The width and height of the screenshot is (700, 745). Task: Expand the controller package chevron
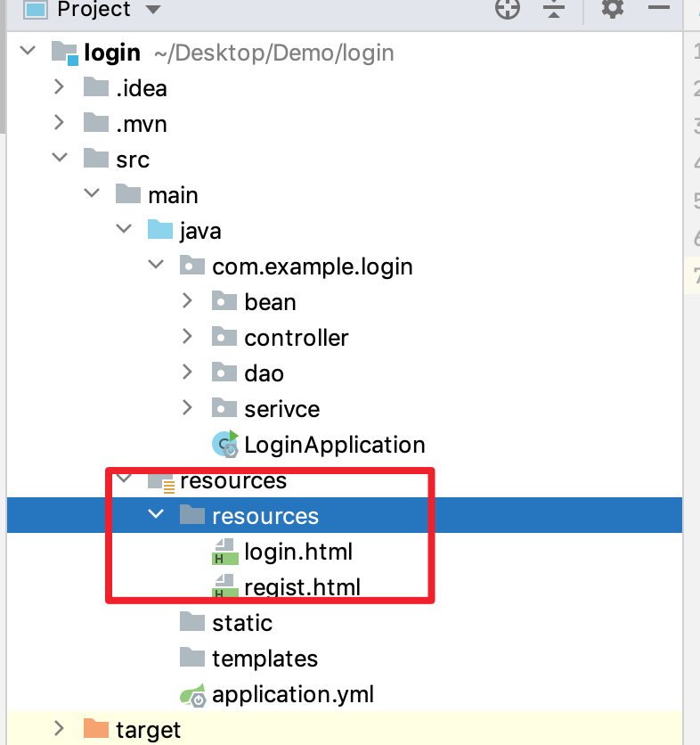pos(188,336)
